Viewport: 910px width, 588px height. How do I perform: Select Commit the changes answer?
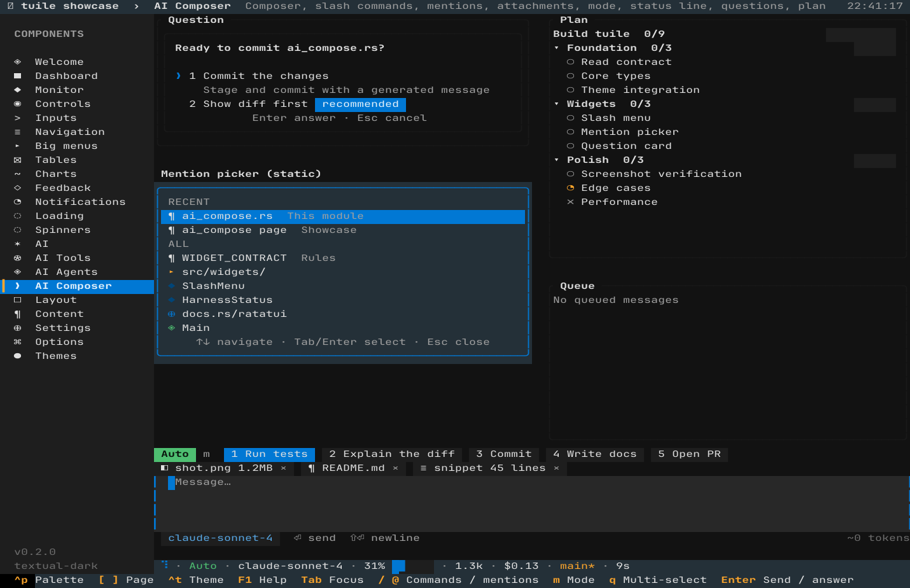pyautogui.click(x=259, y=76)
